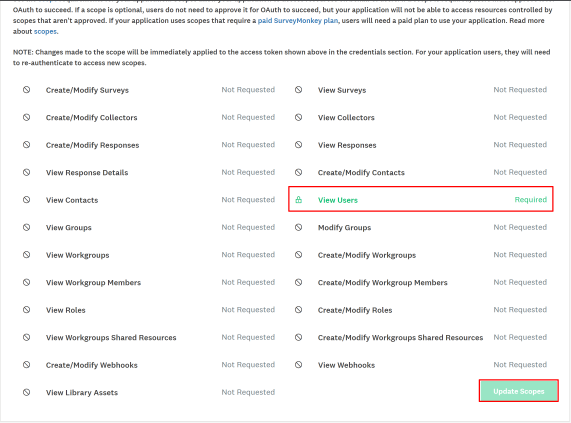Click the disabled icon beside View Webhooks
The width and height of the screenshot is (571, 423).
(x=299, y=364)
